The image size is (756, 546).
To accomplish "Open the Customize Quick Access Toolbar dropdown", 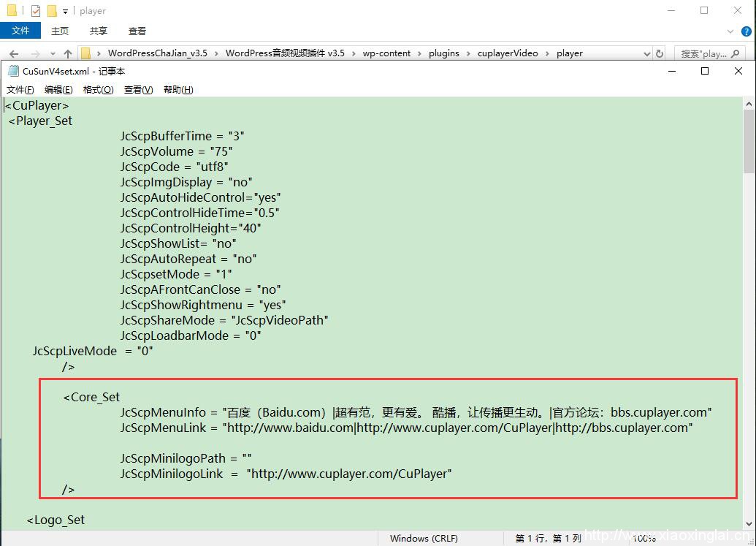I will coord(65,11).
